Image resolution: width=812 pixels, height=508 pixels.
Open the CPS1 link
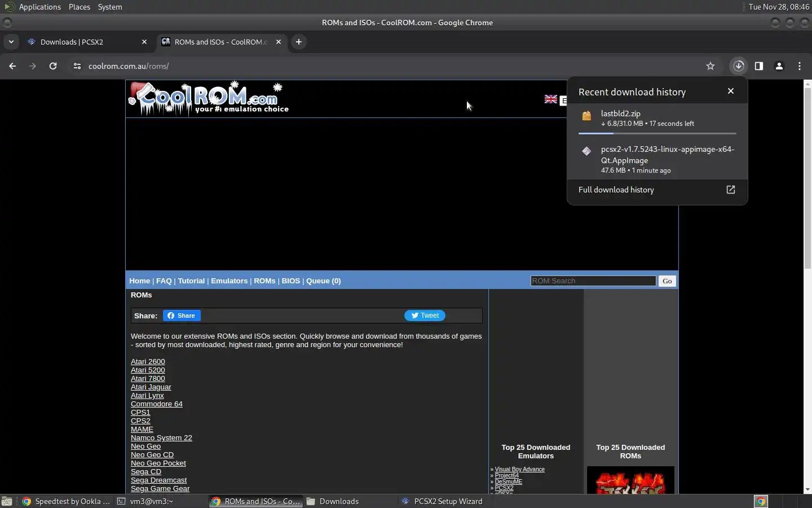[x=140, y=413]
